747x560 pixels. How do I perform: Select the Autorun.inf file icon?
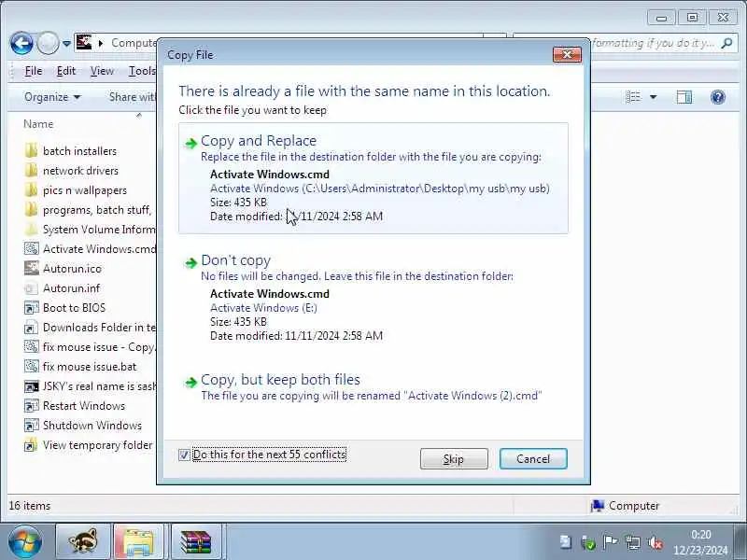(31, 288)
